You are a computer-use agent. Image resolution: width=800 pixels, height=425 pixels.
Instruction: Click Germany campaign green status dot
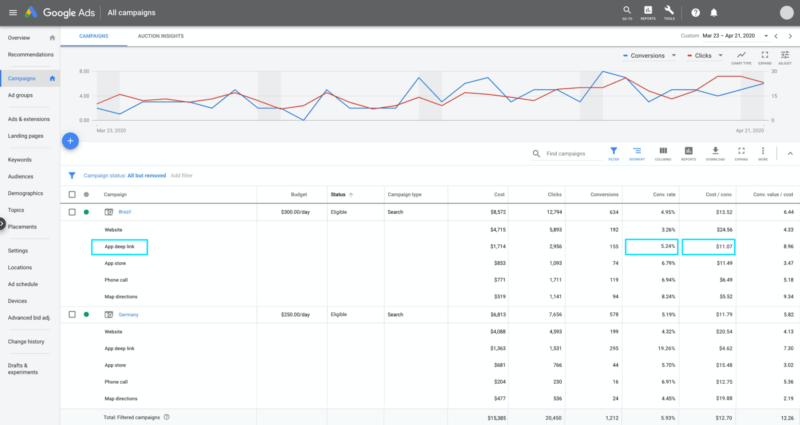click(x=86, y=314)
